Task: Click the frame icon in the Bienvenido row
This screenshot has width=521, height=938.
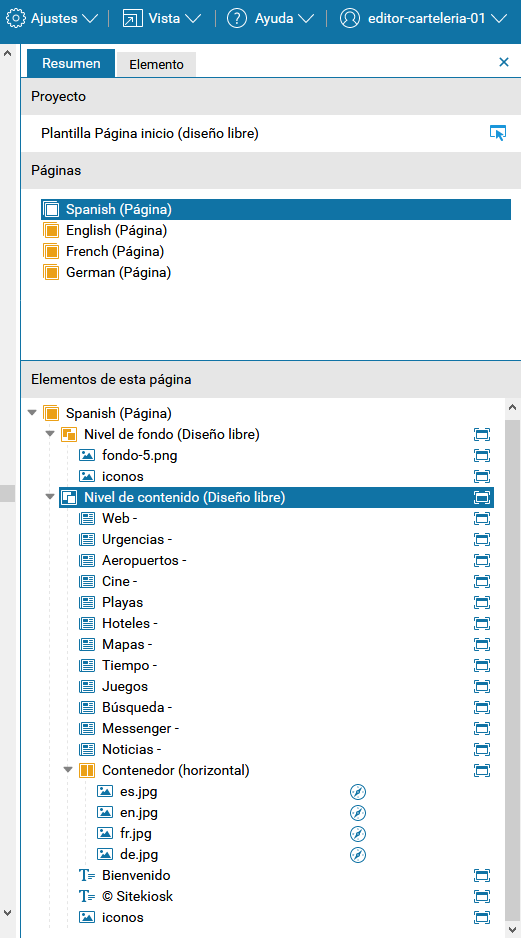Action: (482, 876)
